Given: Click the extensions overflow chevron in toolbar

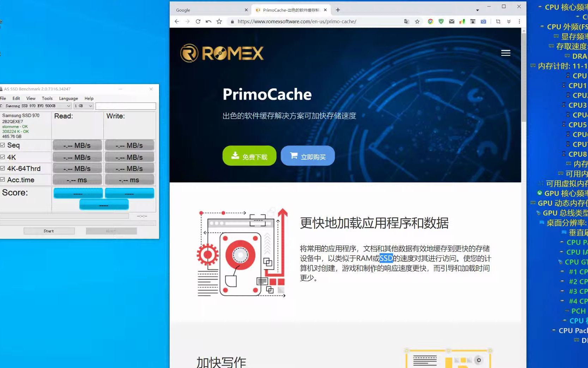Looking at the screenshot, I should (x=509, y=22).
